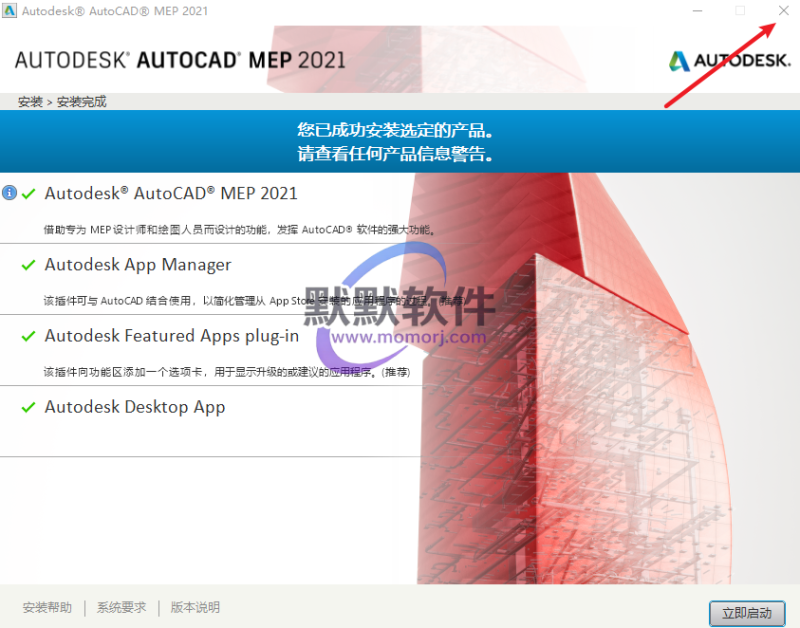Click the blue installation success banner
This screenshot has height=628, width=800.
pyautogui.click(x=398, y=142)
